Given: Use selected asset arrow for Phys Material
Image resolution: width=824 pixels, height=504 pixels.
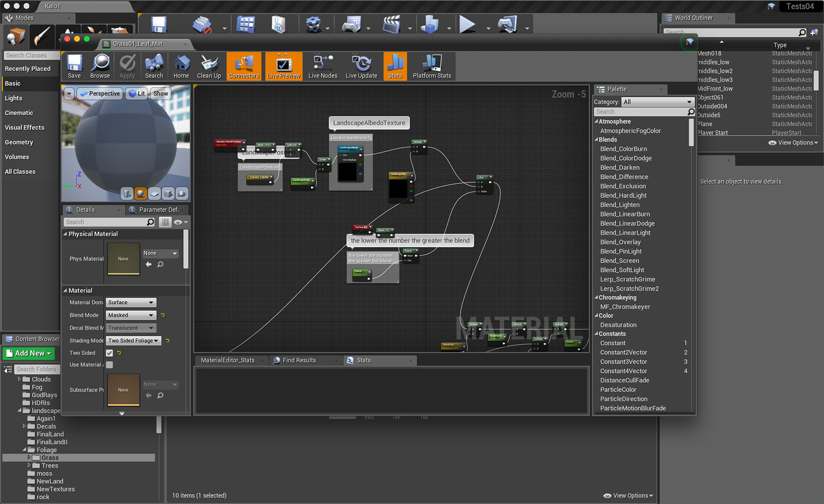Looking at the screenshot, I should tap(148, 264).
